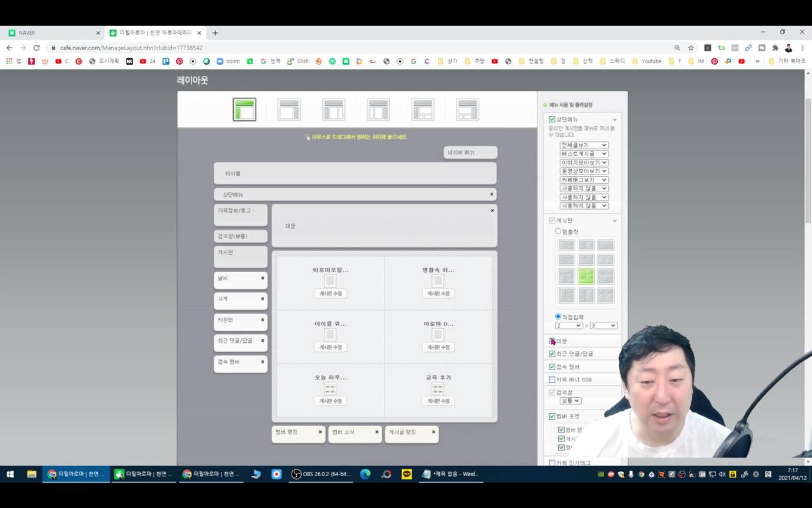This screenshot has height=508, width=812.
Task: Click 게시판 수정 under 교육 후기
Action: point(438,401)
